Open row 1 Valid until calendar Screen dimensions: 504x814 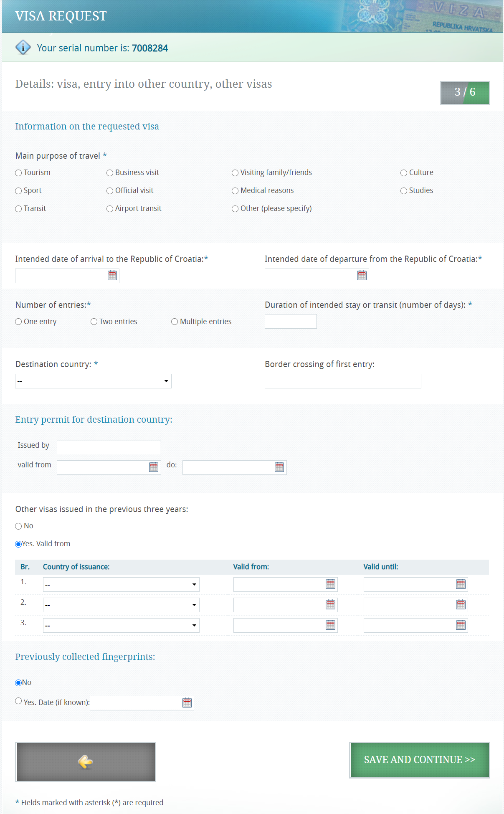pos(461,584)
